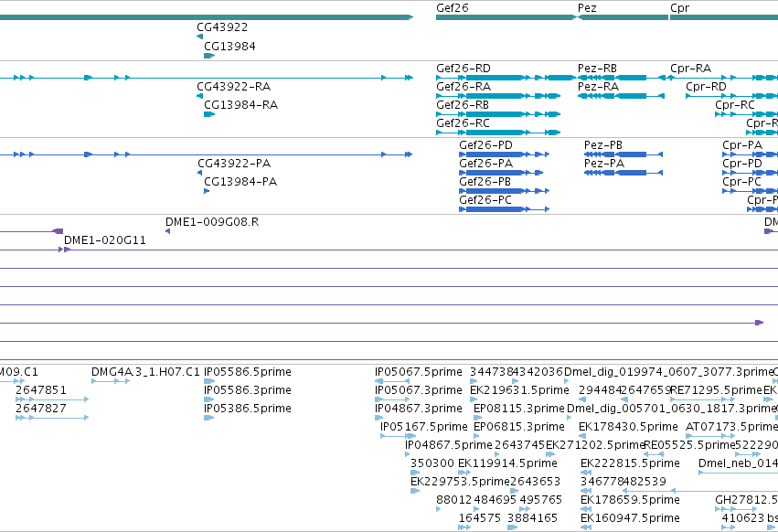Click protein label Pez-PB
The height and width of the screenshot is (532, 778).
pyautogui.click(x=603, y=145)
